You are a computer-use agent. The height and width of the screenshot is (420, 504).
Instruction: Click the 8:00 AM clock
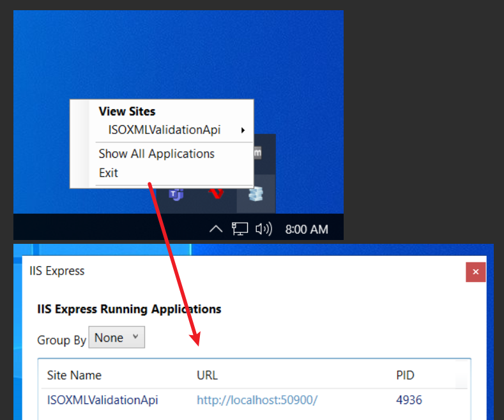click(x=307, y=229)
